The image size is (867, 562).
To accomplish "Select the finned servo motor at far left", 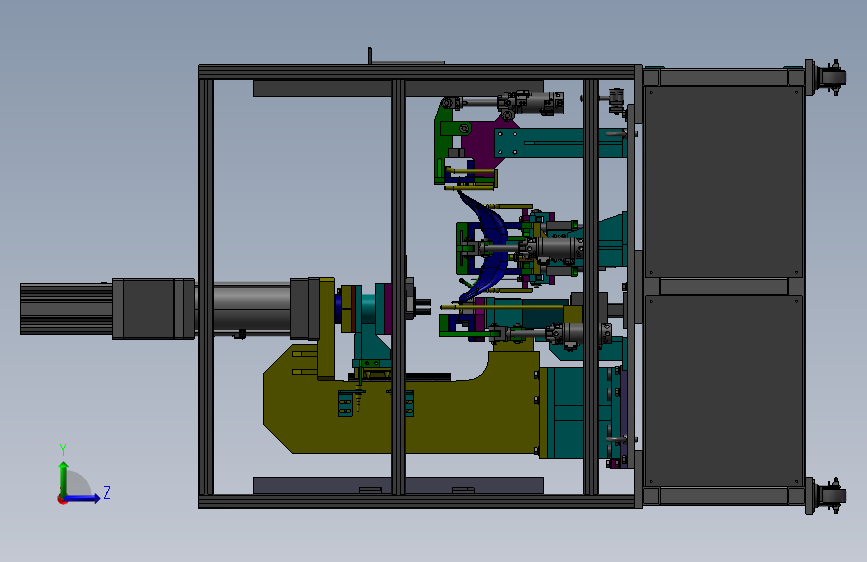I will 66,309.
